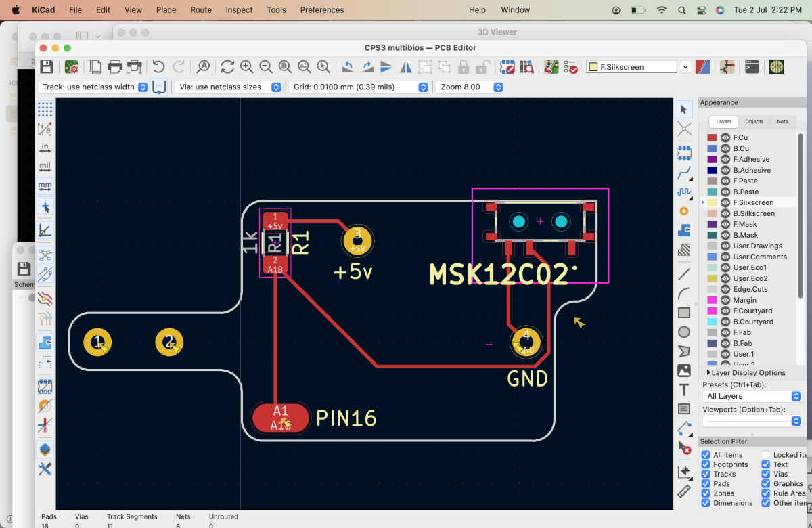This screenshot has height=528, width=812.
Task: Uncheck the Tracks selection filter
Action: pos(706,474)
